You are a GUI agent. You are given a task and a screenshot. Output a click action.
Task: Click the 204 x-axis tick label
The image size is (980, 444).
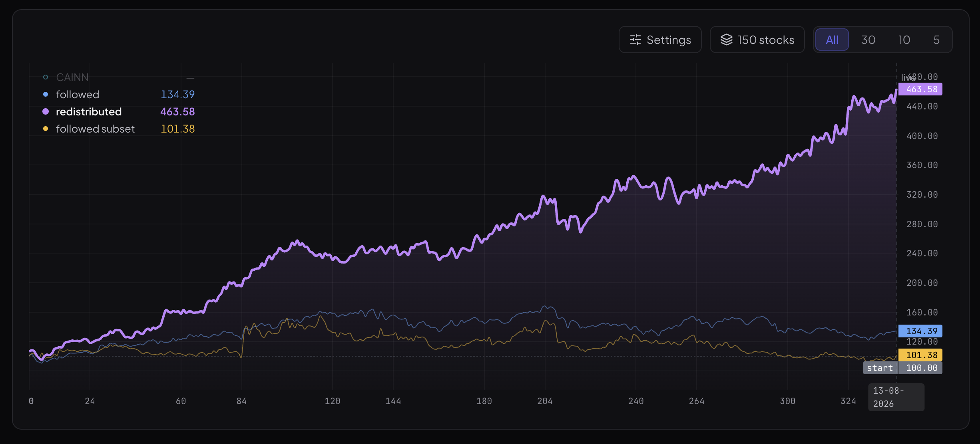click(545, 401)
